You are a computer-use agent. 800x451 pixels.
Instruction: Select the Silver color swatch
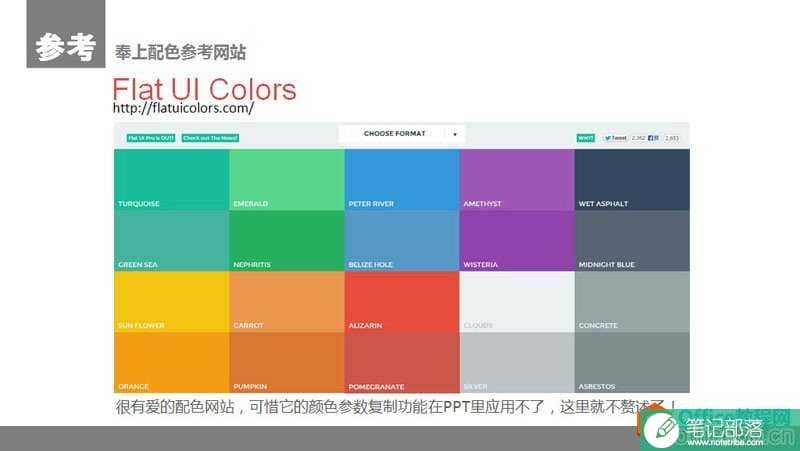[517, 363]
